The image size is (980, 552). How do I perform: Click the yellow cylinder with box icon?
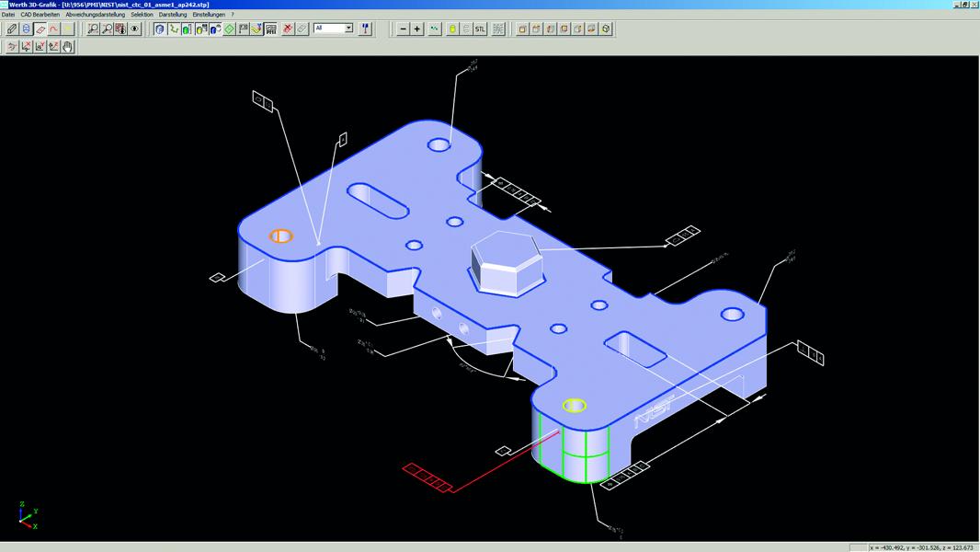tap(201, 29)
